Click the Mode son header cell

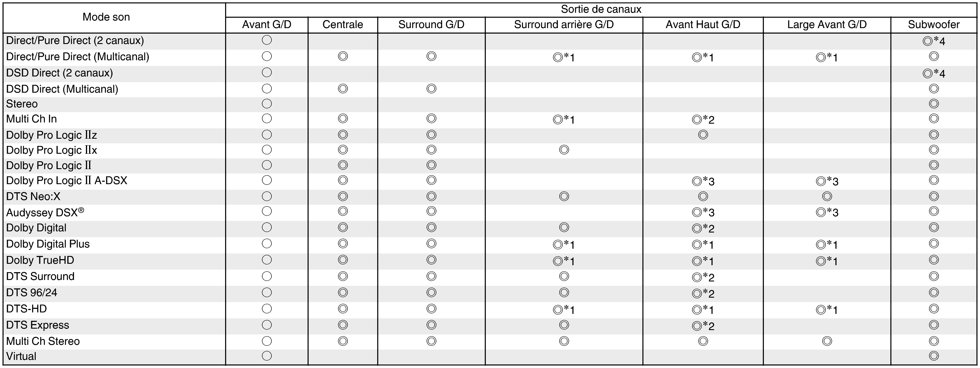pyautogui.click(x=106, y=17)
